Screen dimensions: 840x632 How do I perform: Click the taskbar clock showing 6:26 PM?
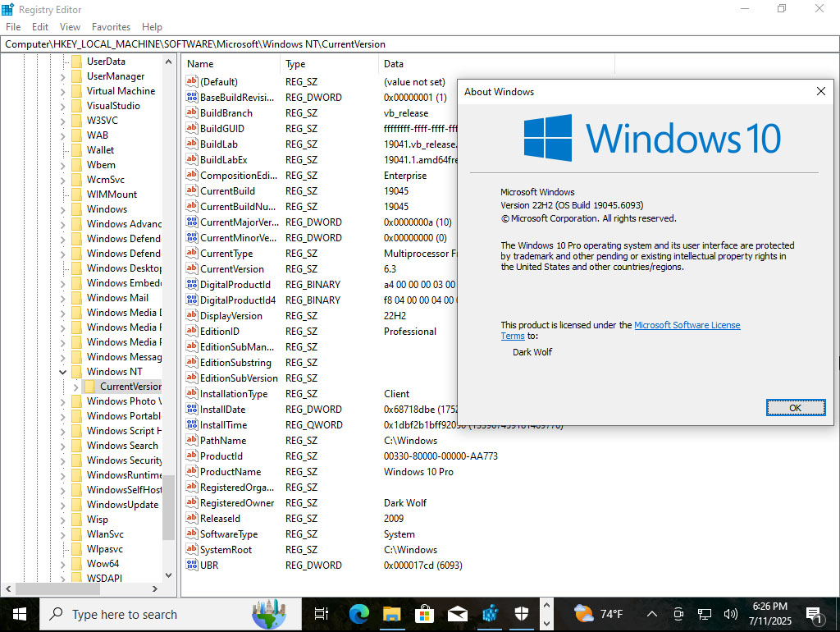pos(769,614)
